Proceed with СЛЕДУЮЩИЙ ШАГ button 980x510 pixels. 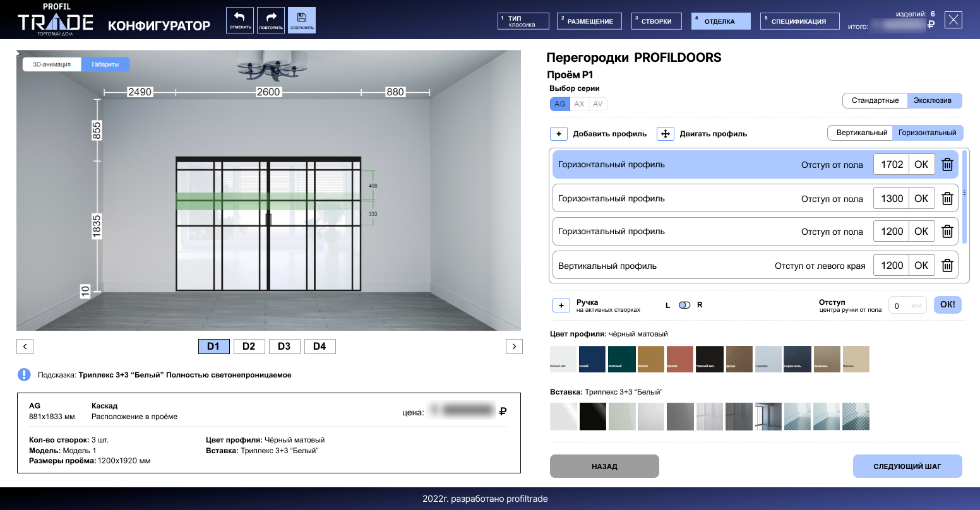(907, 466)
